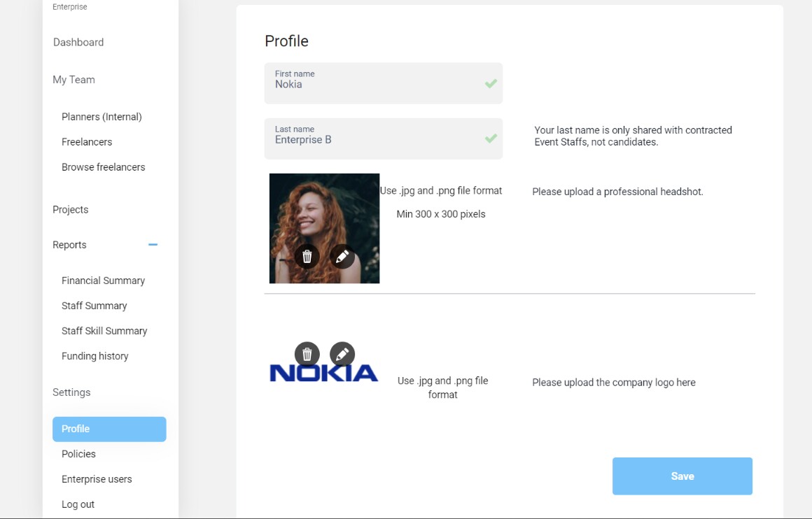The image size is (812, 519).
Task: Edit the Nokia company logo
Action: click(342, 355)
